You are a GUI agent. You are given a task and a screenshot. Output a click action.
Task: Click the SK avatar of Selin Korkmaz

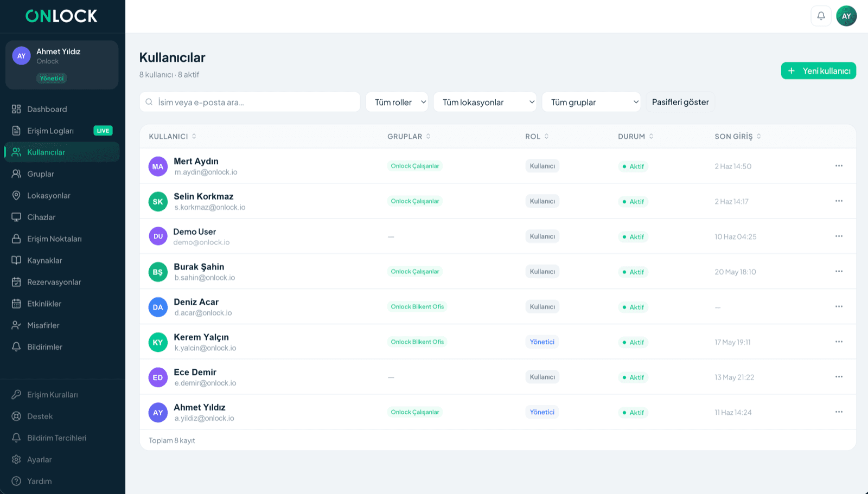[158, 202]
